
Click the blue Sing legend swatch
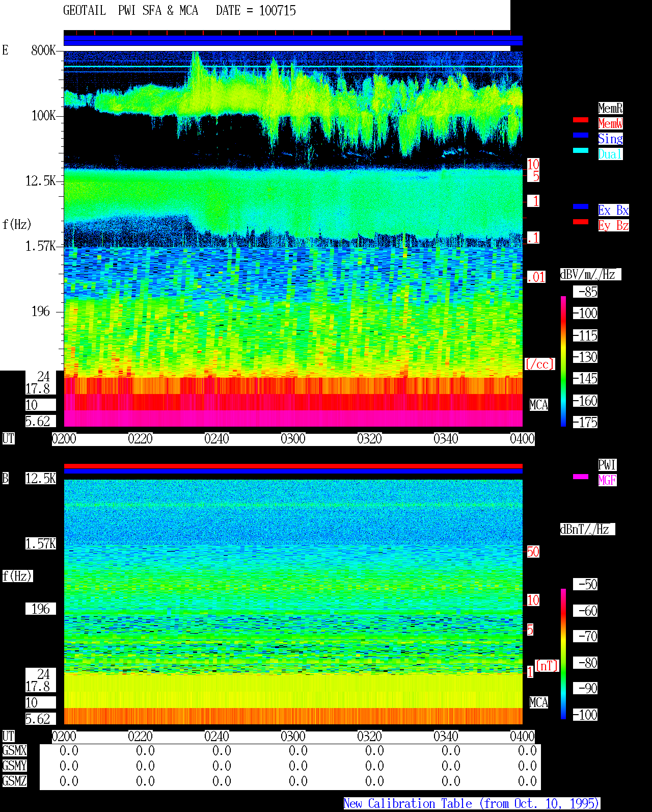(x=581, y=135)
